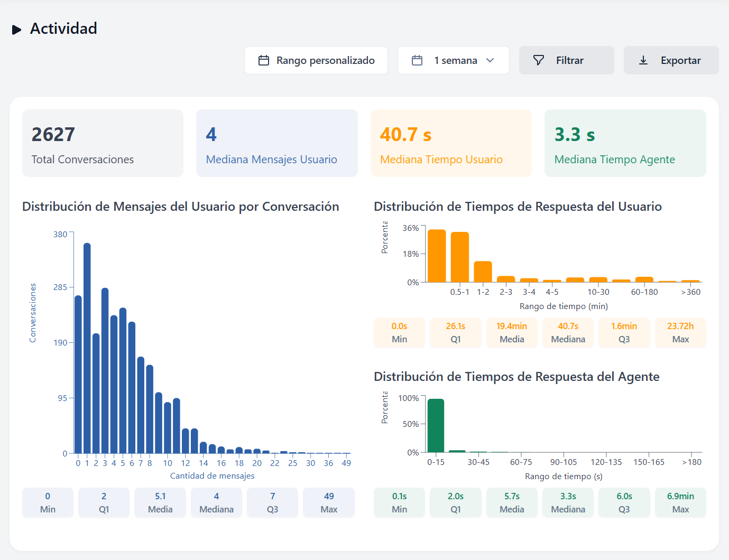Click the orange Mediana 40.7s chip
The height and width of the screenshot is (560, 729).
pyautogui.click(x=568, y=332)
